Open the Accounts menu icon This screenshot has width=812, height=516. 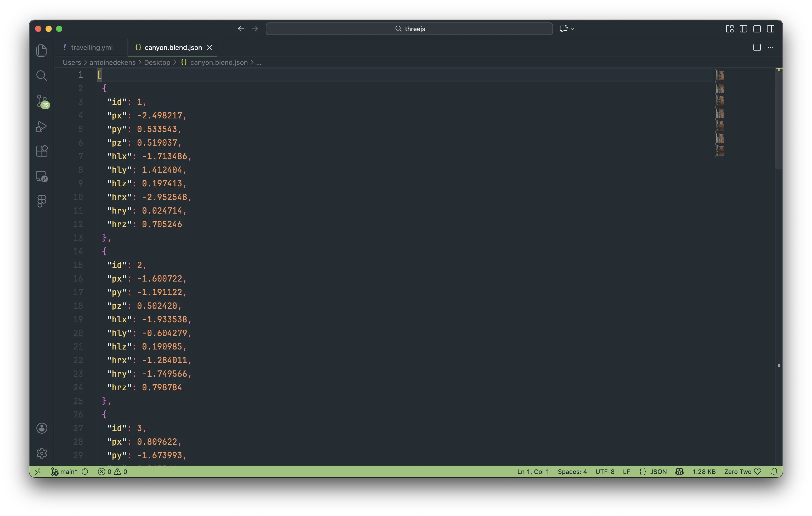(x=42, y=428)
